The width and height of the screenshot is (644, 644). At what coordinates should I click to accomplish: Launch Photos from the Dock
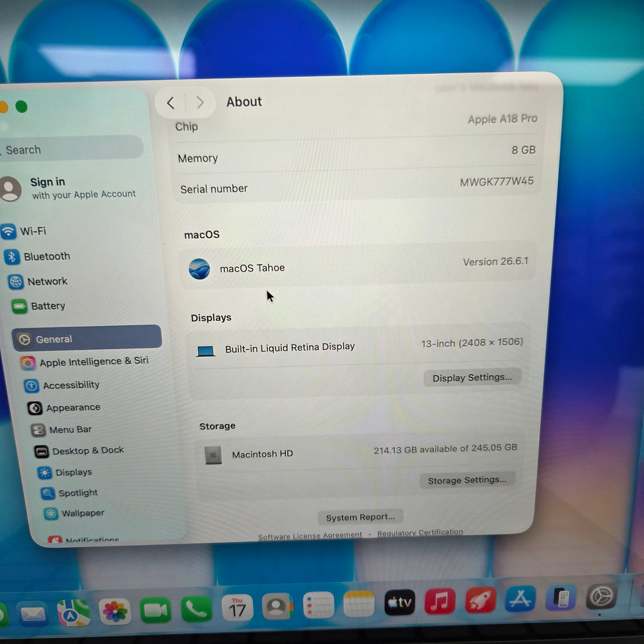pyautogui.click(x=114, y=611)
